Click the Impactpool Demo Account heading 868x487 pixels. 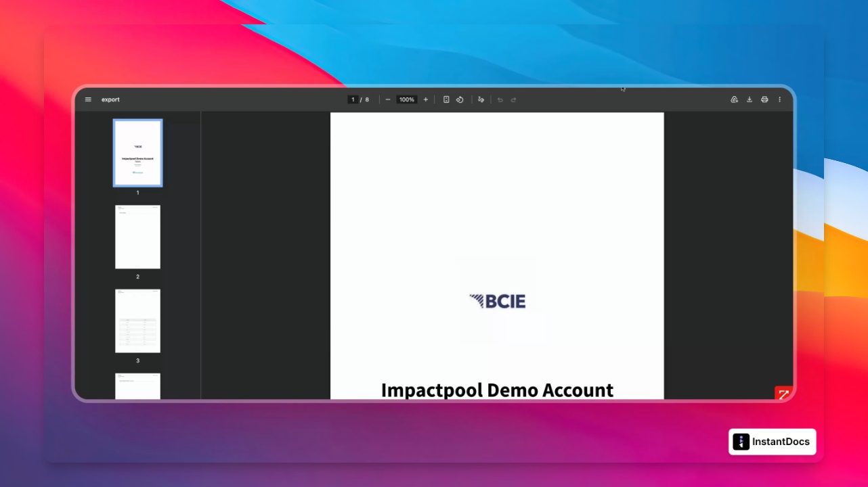[497, 390]
